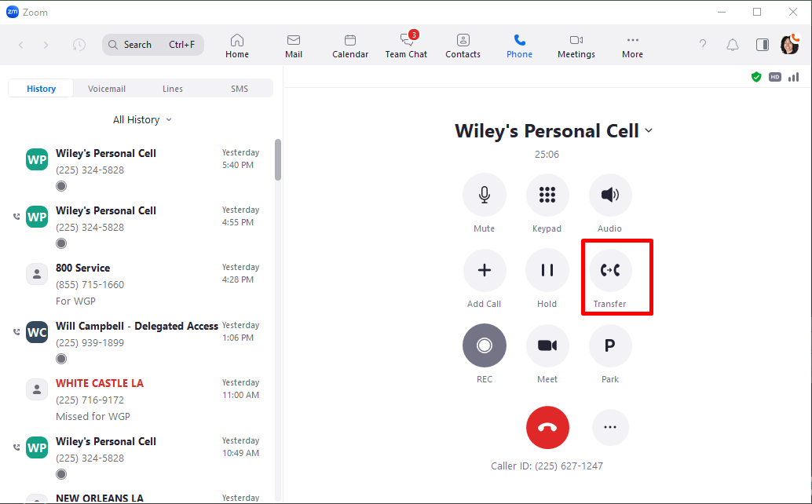Navigate back with the left arrow

pos(21,45)
